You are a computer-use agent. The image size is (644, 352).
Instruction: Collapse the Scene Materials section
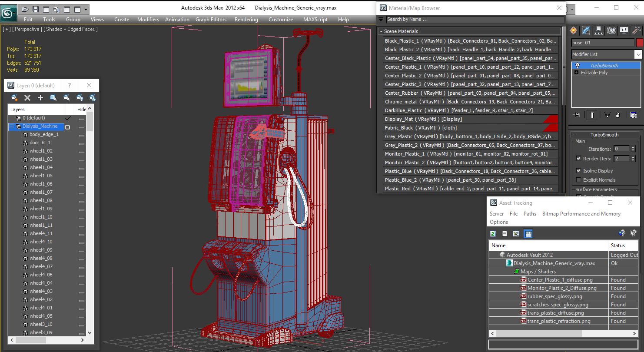click(382, 31)
